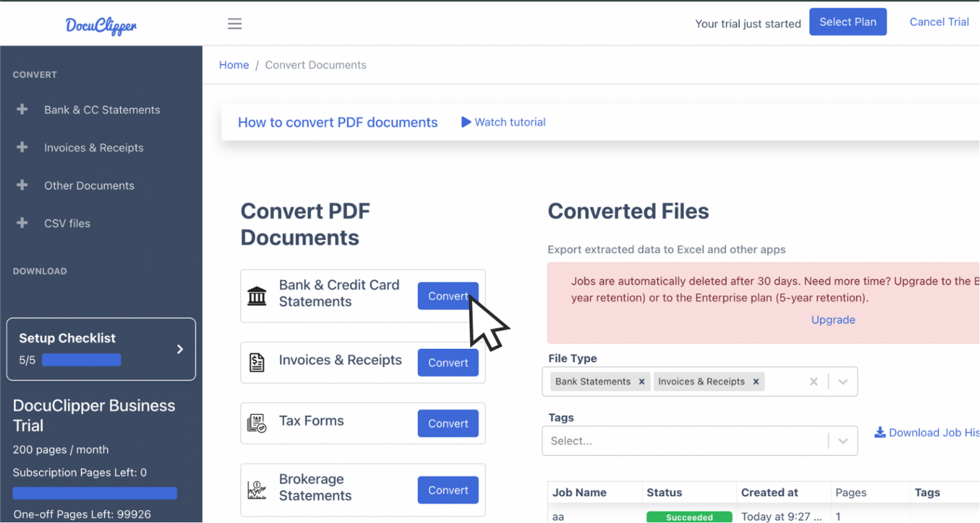Open the File Type dropdown
The width and height of the screenshot is (980, 523).
tap(843, 381)
